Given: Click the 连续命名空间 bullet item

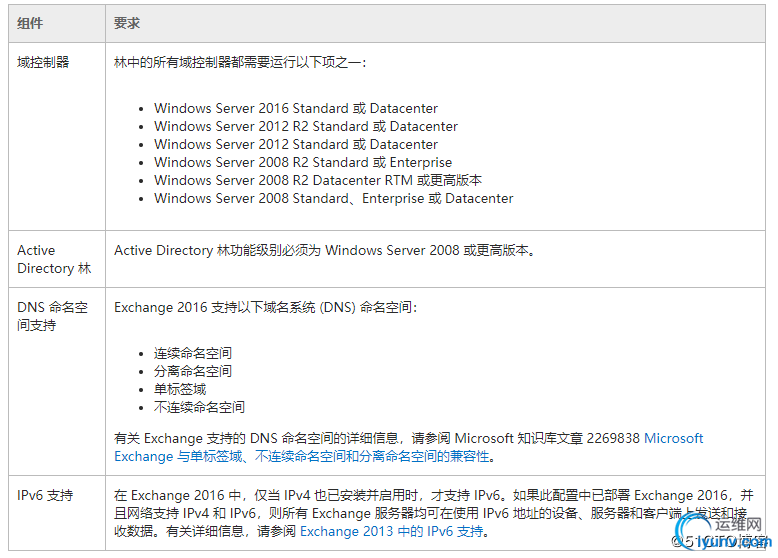Looking at the screenshot, I should pyautogui.click(x=193, y=353).
